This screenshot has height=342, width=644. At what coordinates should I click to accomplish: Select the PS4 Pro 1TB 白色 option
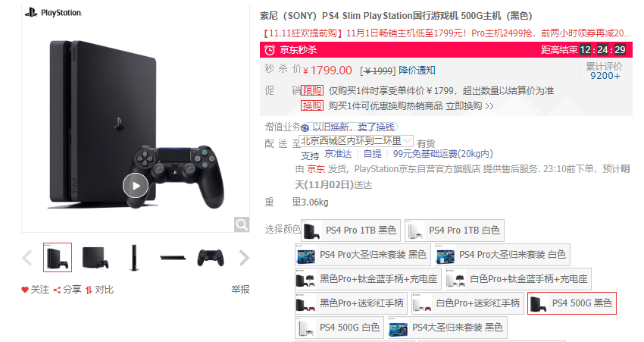click(x=455, y=231)
